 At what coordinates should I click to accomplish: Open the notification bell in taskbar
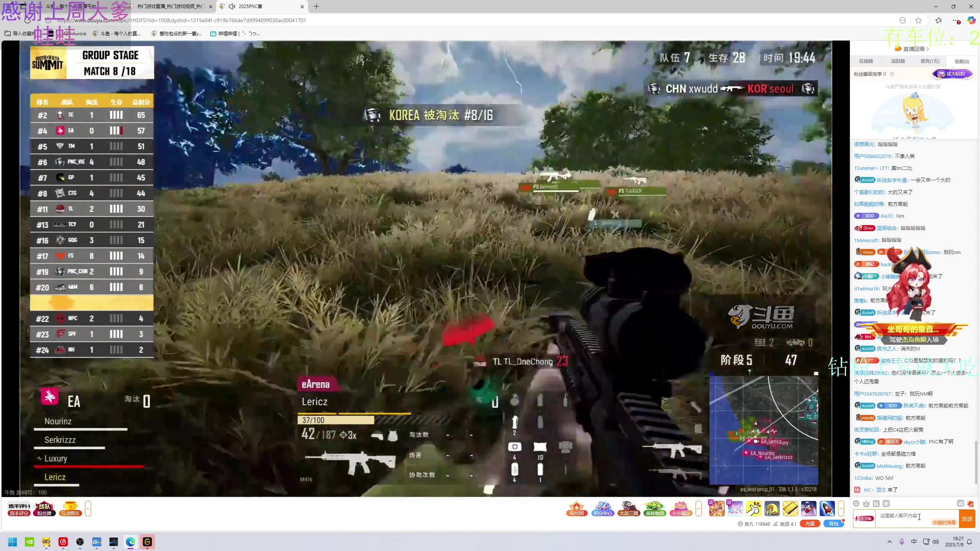pos(969,542)
